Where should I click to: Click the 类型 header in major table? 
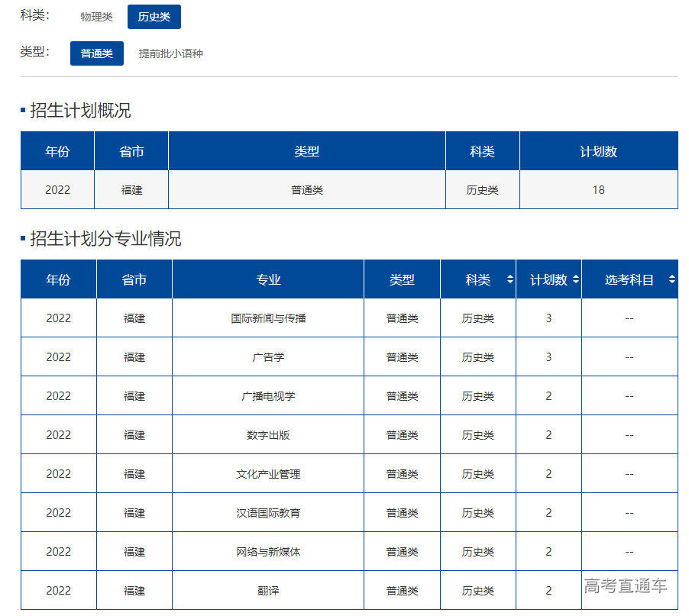(402, 280)
